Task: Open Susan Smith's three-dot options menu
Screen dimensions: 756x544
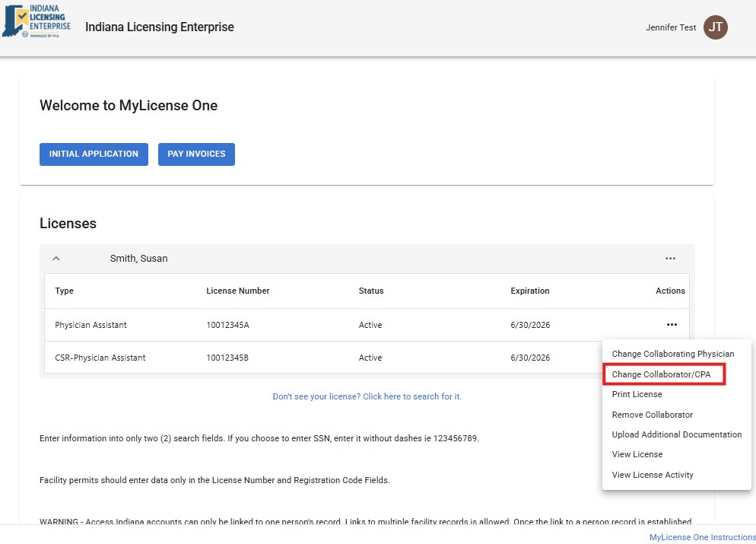Action: (670, 259)
